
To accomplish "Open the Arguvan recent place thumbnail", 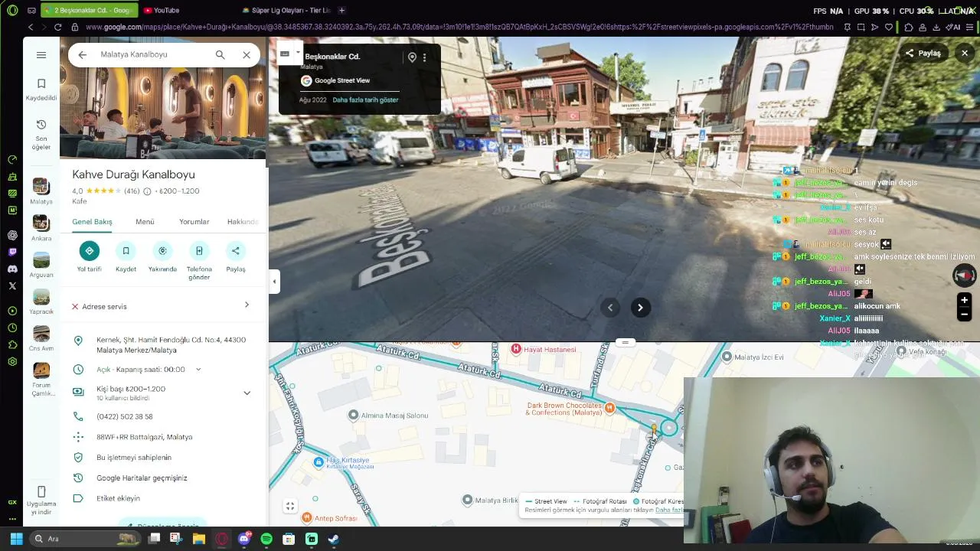I will 41,259.
